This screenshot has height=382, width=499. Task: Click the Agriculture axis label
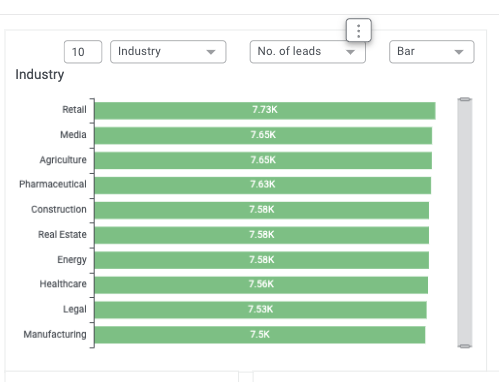[x=63, y=160]
